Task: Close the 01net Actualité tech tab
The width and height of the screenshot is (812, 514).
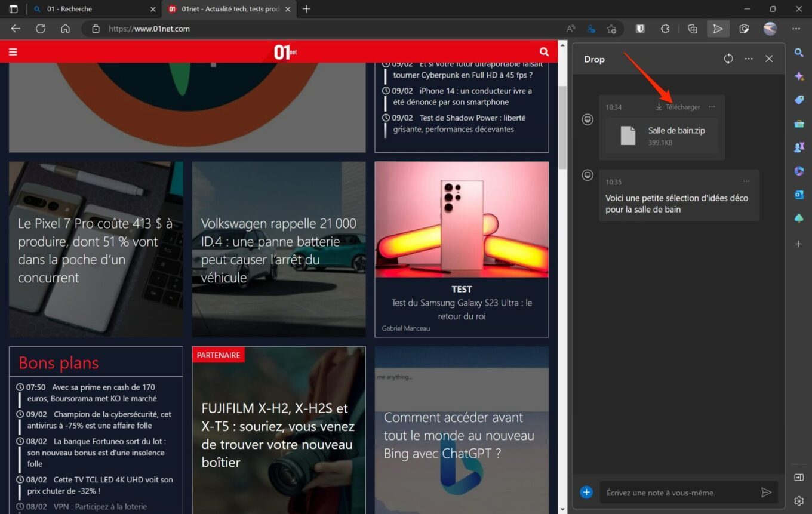Action: 288,9
